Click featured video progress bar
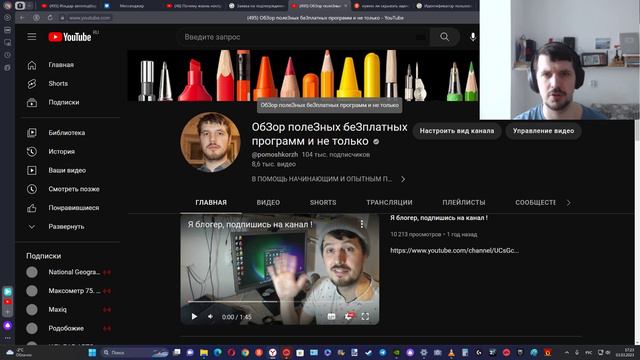 click(x=280, y=302)
